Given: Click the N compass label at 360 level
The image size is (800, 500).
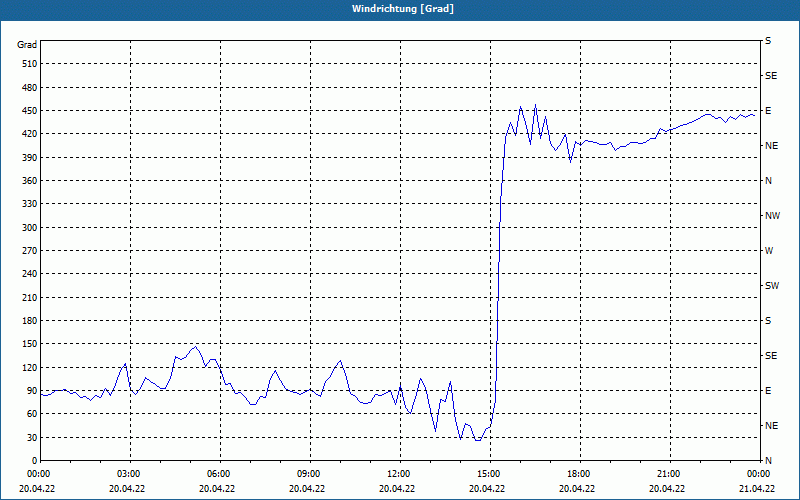Looking at the screenshot, I should (768, 181).
